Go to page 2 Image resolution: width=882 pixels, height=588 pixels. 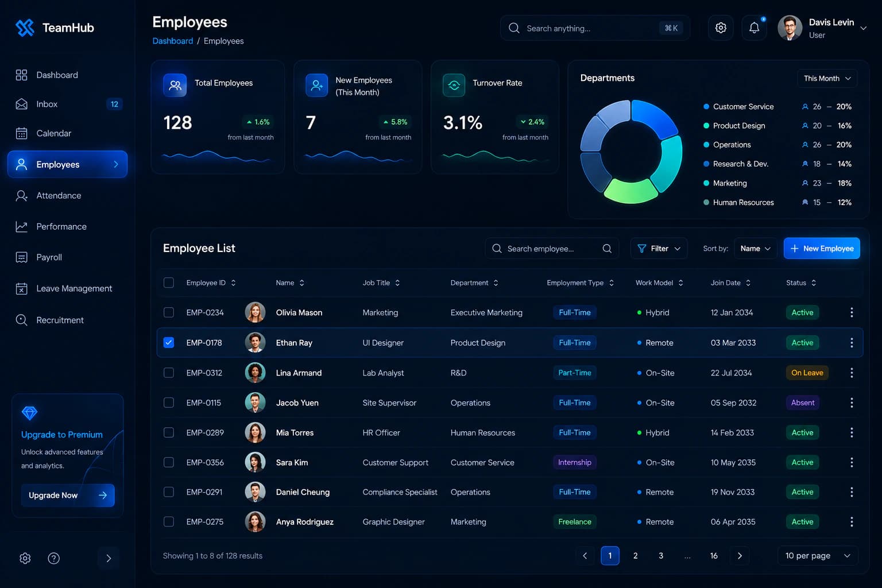(635, 556)
